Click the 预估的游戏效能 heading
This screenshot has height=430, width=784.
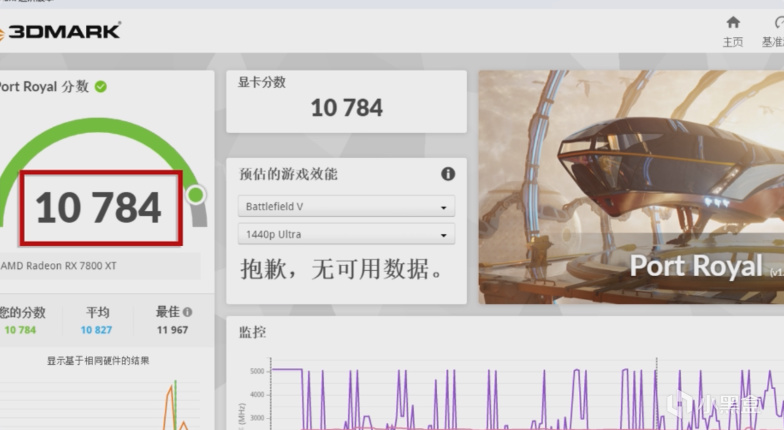point(288,174)
